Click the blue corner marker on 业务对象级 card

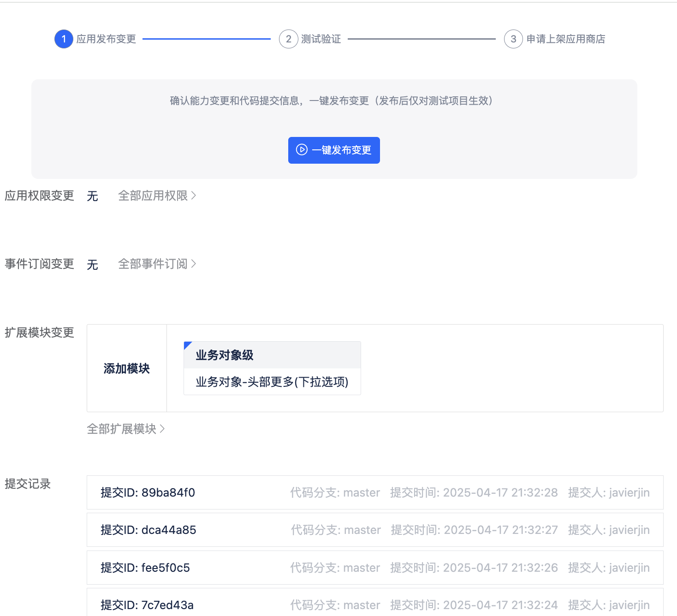(187, 345)
